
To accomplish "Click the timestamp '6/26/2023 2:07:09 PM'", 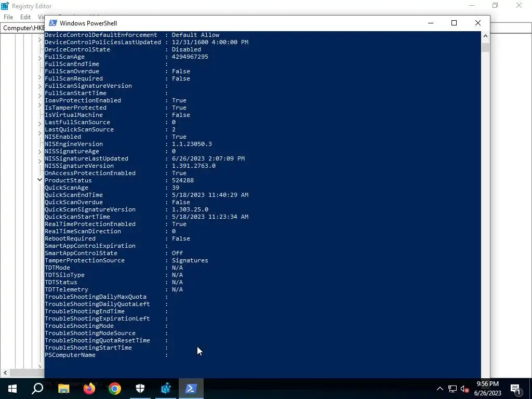I will coord(208,158).
